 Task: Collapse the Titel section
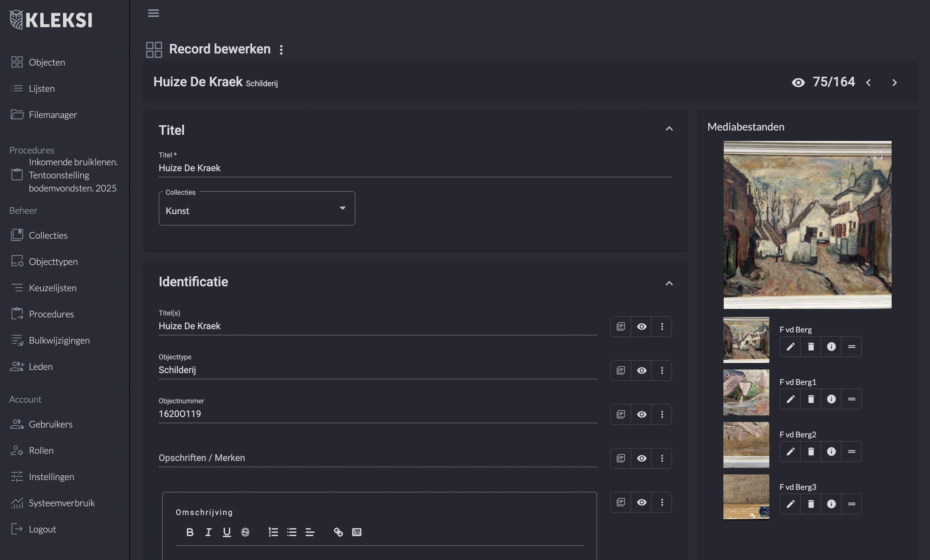[669, 129]
